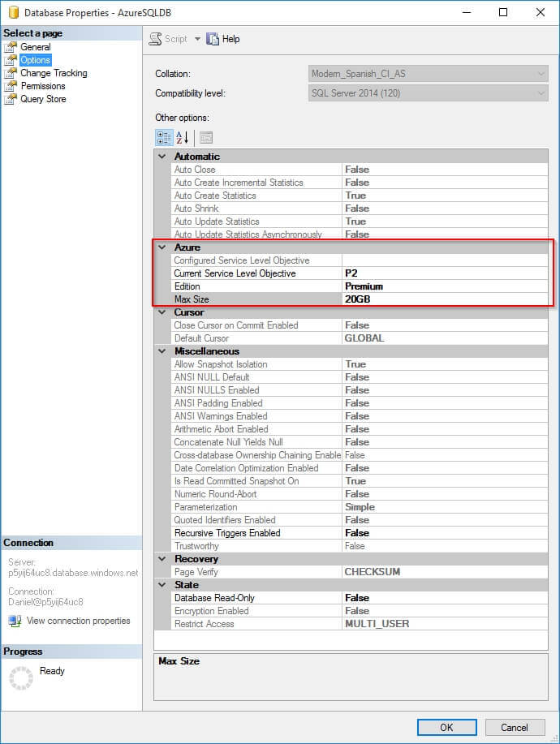Image resolution: width=560 pixels, height=744 pixels.
Task: Select the Auto Close property row
Action: click(x=360, y=170)
